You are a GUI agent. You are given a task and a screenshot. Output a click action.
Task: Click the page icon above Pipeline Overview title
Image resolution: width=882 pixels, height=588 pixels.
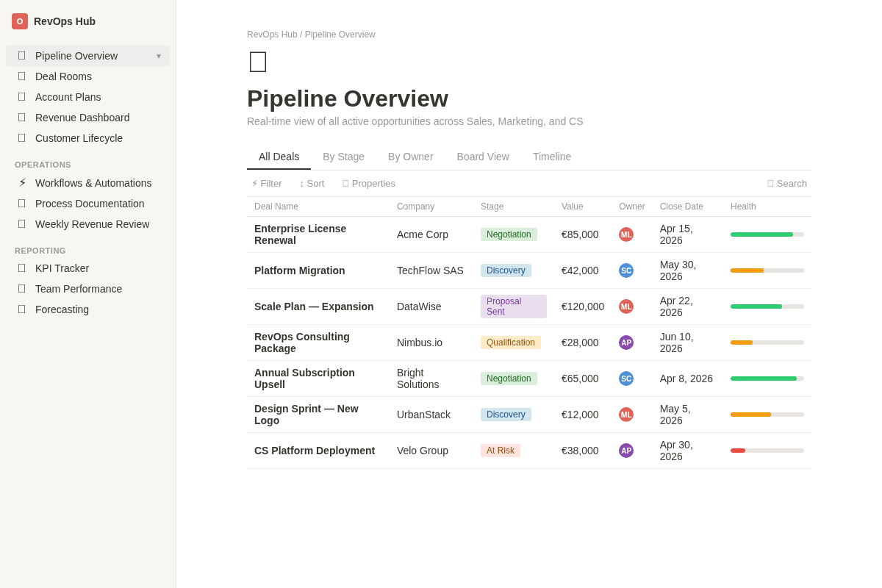[257, 62]
